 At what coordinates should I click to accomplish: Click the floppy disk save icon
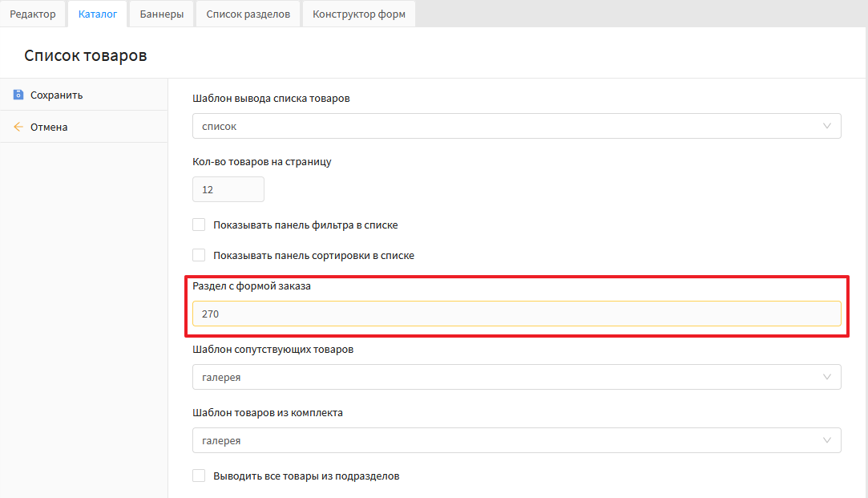(18, 95)
